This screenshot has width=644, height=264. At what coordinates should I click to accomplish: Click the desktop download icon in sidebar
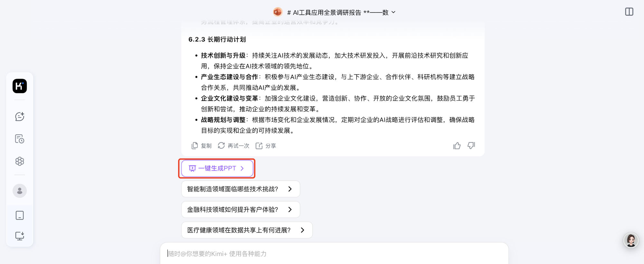(20, 236)
